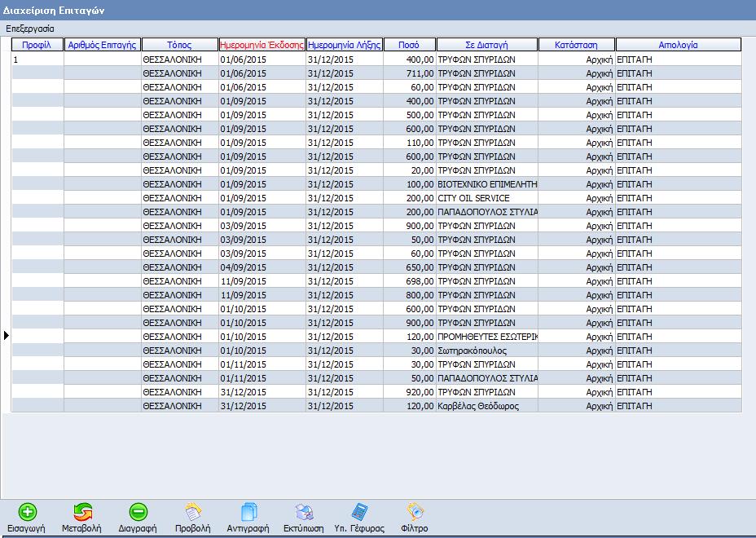Viewport: 756px width, 538px height.
Task: Select the ΠΡΟΜΗΘΕΥΤΕΣ ΕΣΩΤΕΡΙΚ payee cell
Action: [487, 337]
